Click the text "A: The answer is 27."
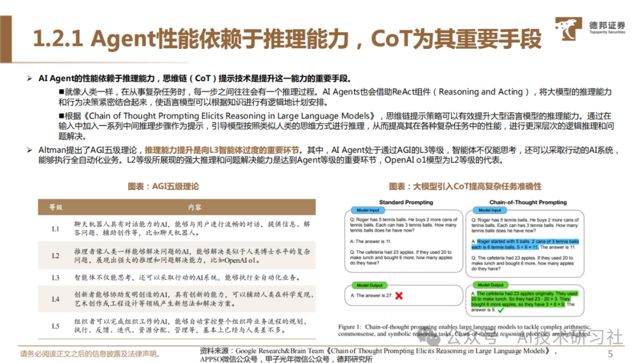This screenshot has width=644, height=363. click(x=371, y=296)
